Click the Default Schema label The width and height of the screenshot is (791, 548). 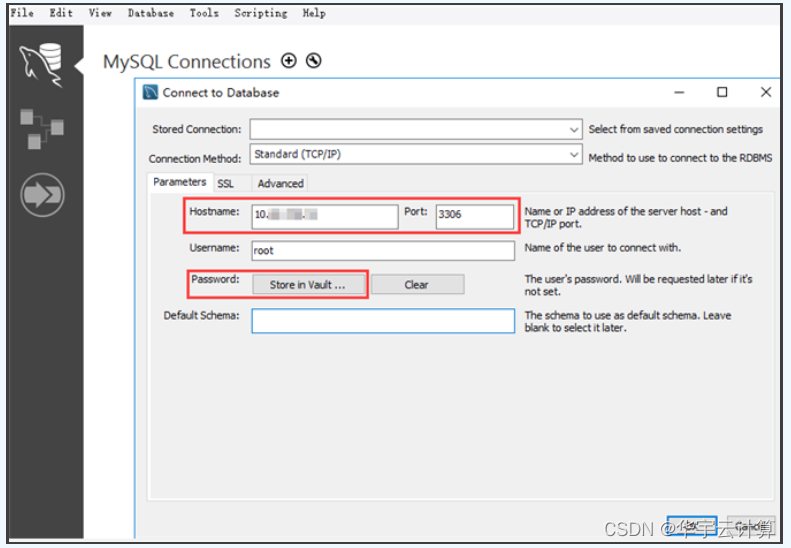pyautogui.click(x=201, y=315)
